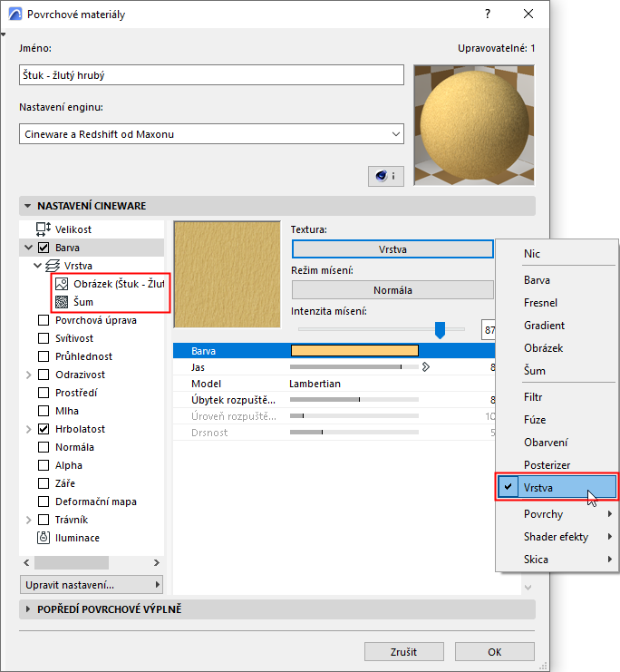This screenshot has width=620, height=672.
Task: Click the Jas keyframe diamond icon
Action: (x=425, y=367)
